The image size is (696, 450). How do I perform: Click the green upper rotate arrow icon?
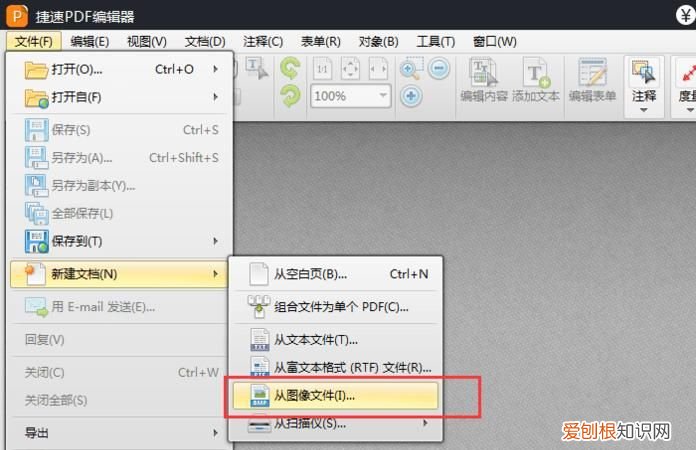click(290, 68)
